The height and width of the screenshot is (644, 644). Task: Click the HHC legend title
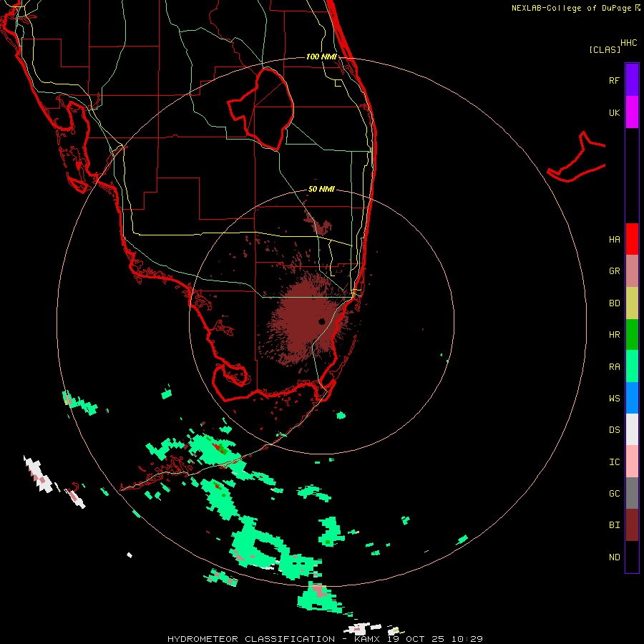(x=628, y=43)
